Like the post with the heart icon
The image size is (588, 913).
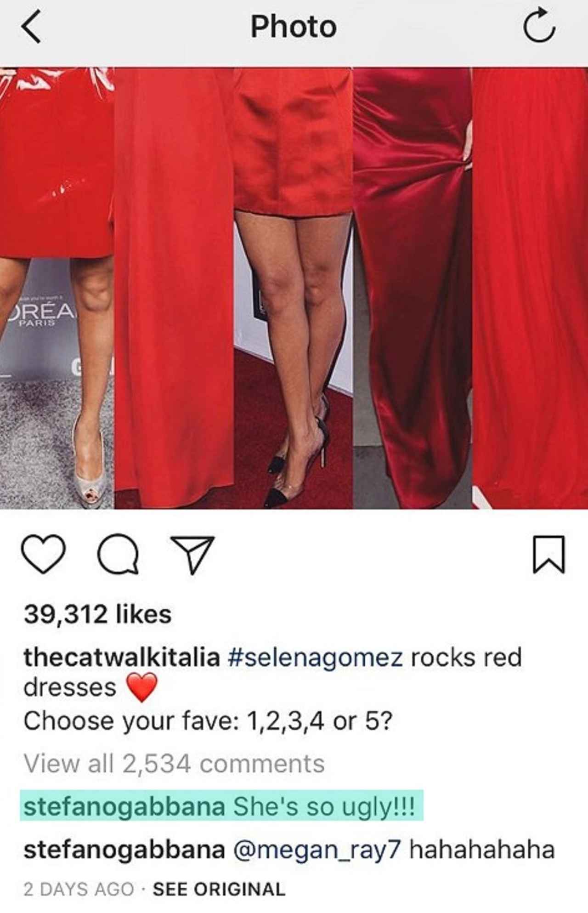[x=44, y=554]
